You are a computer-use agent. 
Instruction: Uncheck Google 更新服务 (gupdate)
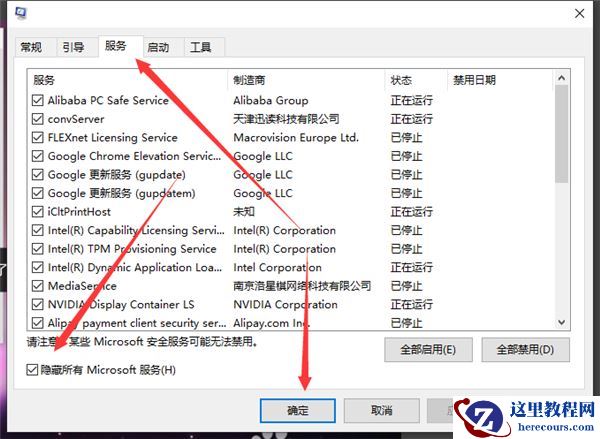pyautogui.click(x=38, y=175)
